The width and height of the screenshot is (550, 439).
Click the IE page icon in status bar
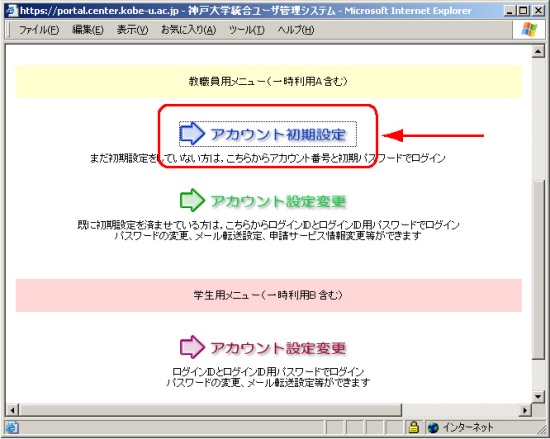(12, 428)
